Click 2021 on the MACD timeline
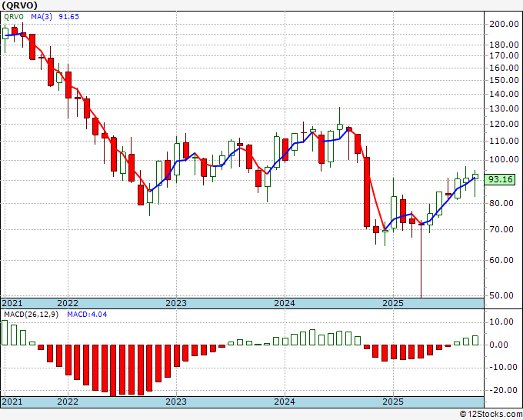Viewport: 523px width, 420px height. [12, 402]
